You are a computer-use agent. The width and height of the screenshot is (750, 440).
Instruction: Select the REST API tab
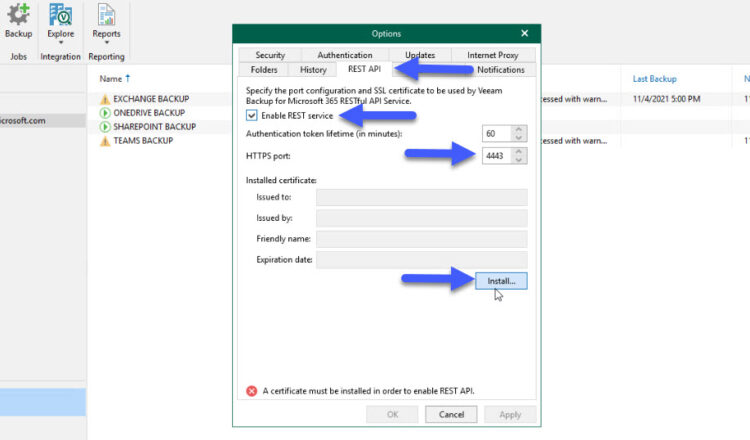pyautogui.click(x=364, y=69)
